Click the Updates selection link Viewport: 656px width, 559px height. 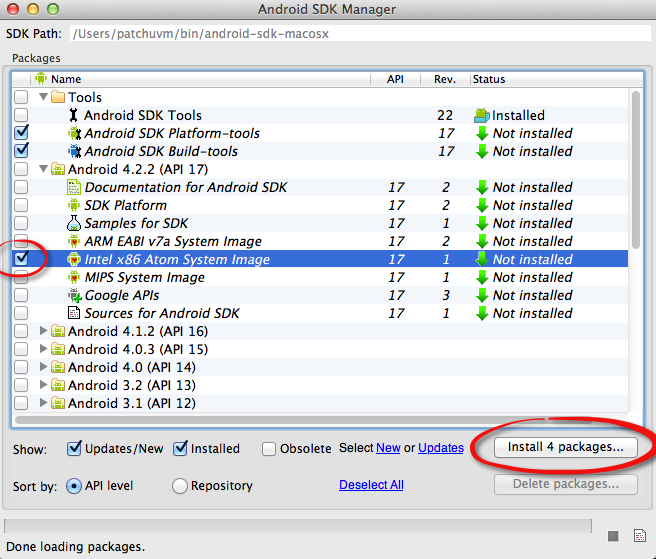441,448
